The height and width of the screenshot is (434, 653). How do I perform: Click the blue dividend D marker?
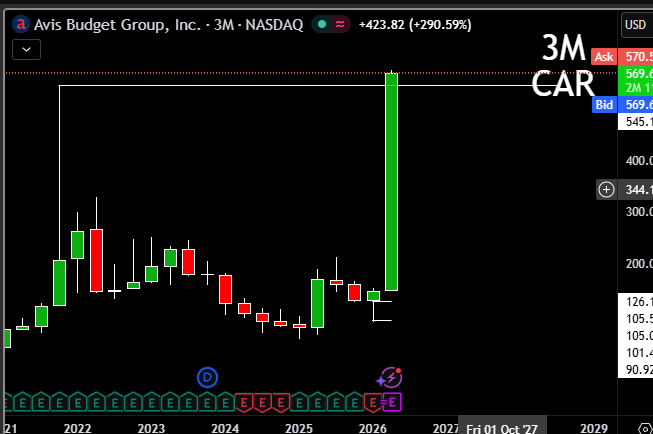click(207, 377)
